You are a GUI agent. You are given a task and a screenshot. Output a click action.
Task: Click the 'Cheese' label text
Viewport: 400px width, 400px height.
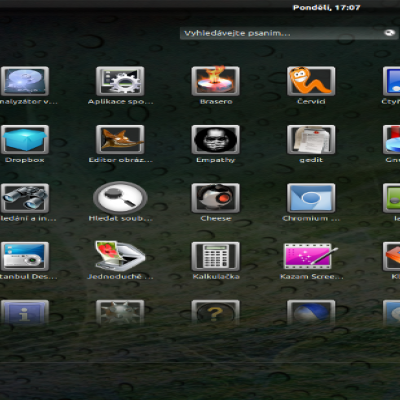tap(216, 218)
